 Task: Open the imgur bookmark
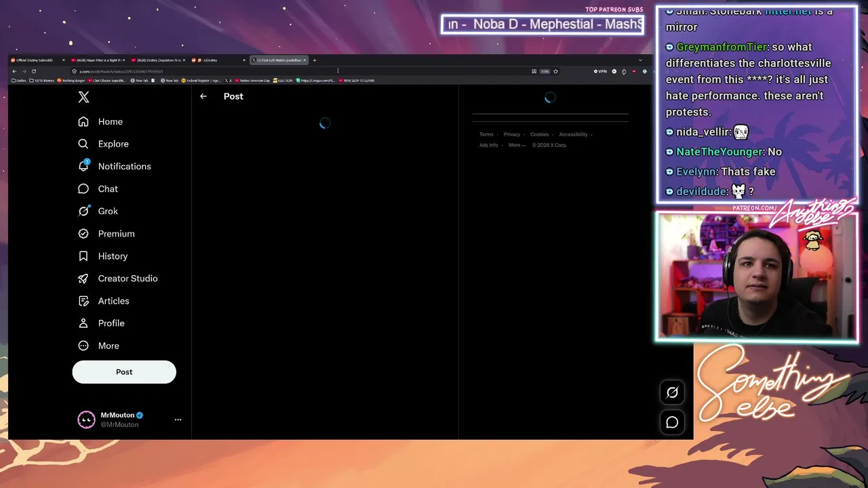315,81
